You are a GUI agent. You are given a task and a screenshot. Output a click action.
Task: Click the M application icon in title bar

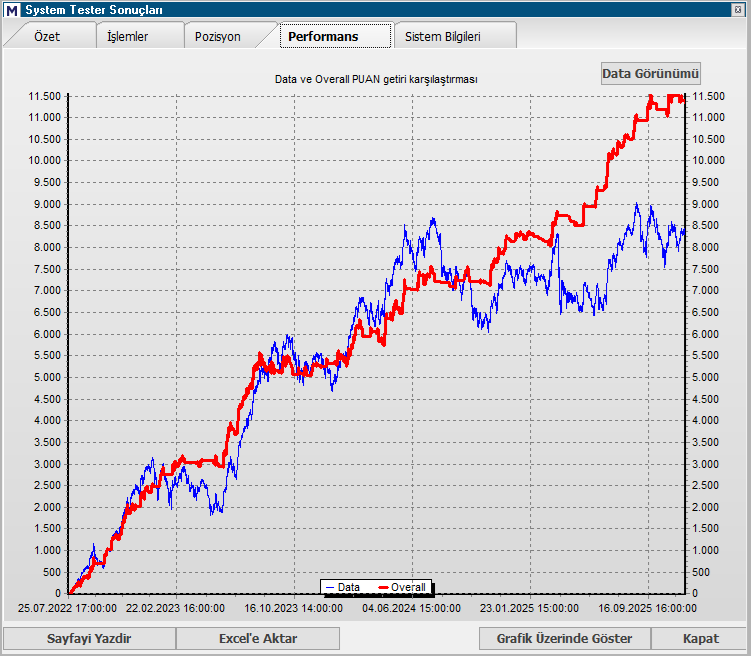click(x=11, y=10)
